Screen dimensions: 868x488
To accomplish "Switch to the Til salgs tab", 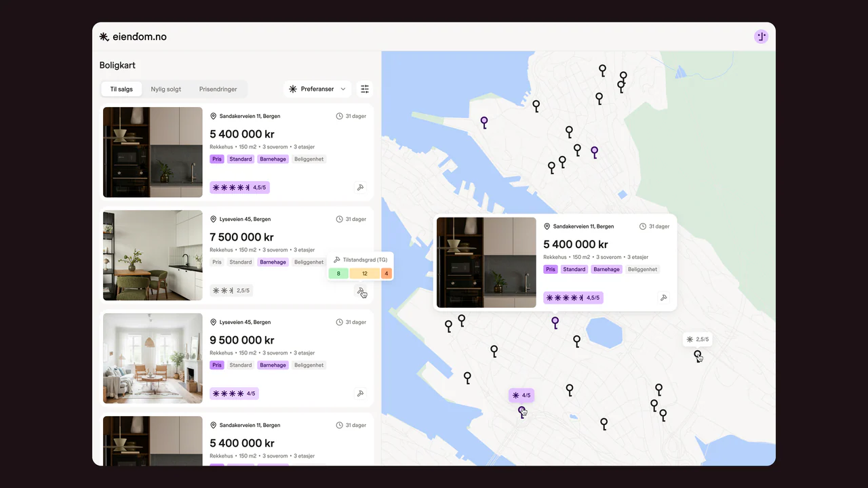I will tap(121, 89).
